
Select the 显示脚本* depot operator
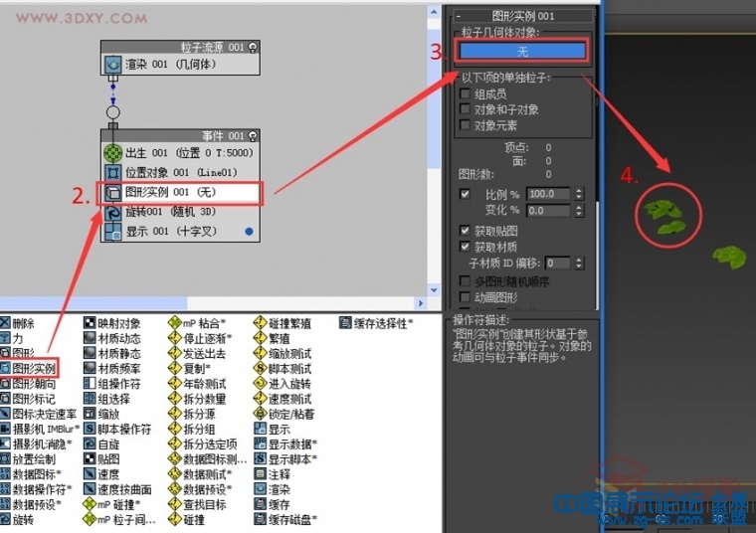point(285,458)
